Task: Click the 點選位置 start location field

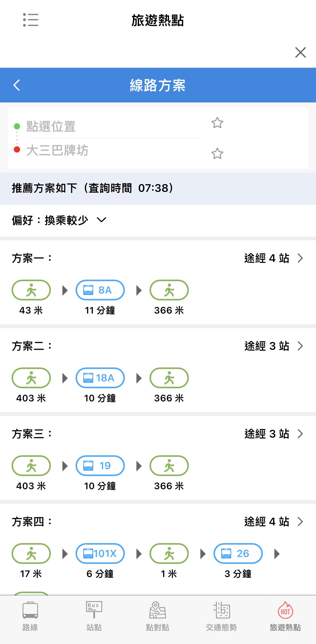Action: (x=113, y=126)
